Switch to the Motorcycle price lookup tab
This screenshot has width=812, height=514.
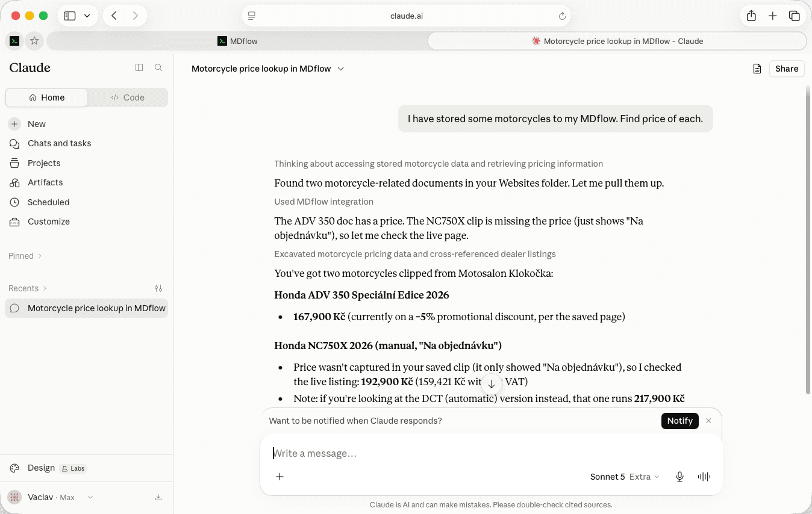(617, 41)
